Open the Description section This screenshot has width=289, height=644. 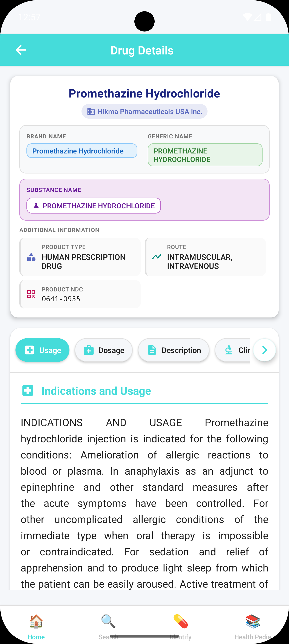click(x=174, y=350)
